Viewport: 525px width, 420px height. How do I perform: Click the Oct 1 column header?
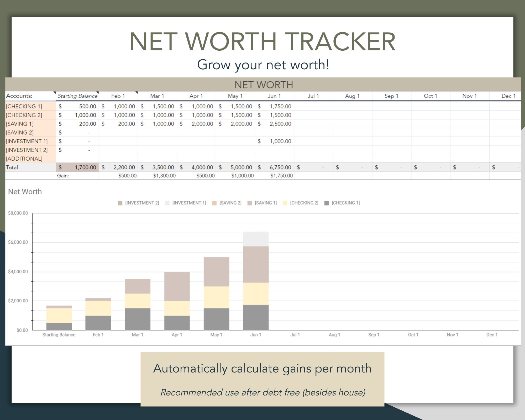(430, 96)
